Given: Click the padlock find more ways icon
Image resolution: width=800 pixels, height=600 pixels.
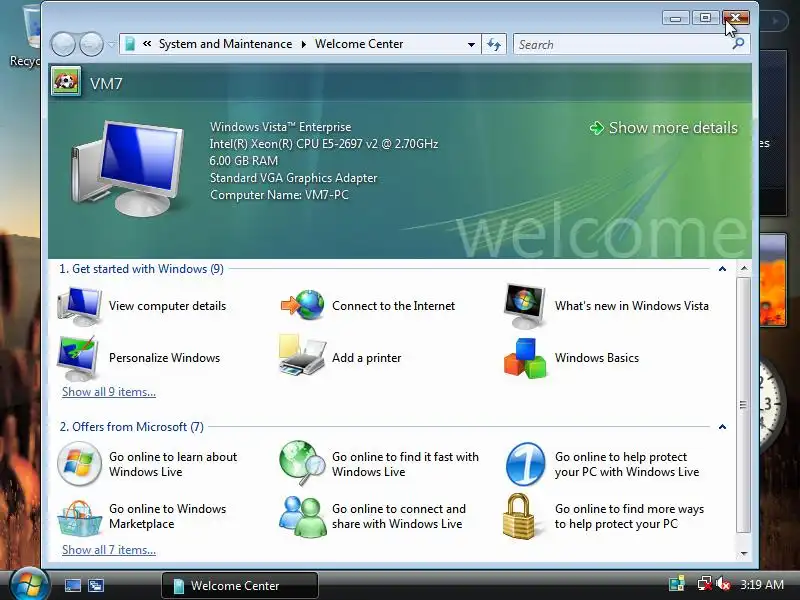Looking at the screenshot, I should click(518, 516).
